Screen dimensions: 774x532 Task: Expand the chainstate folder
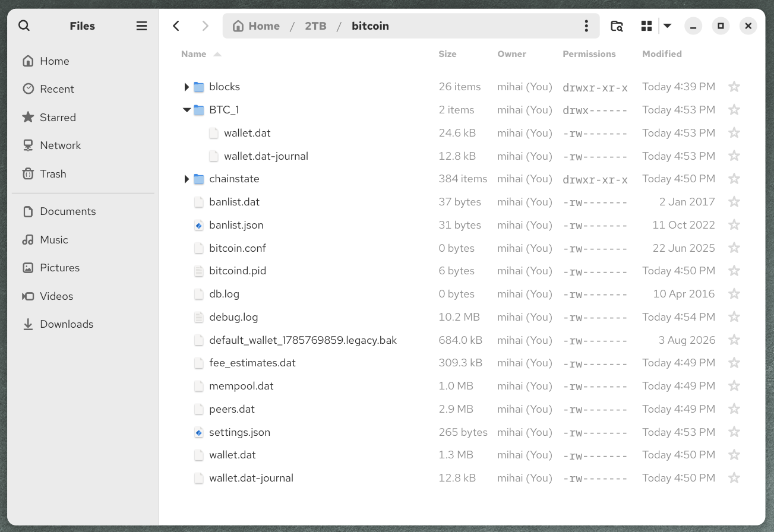tap(187, 179)
